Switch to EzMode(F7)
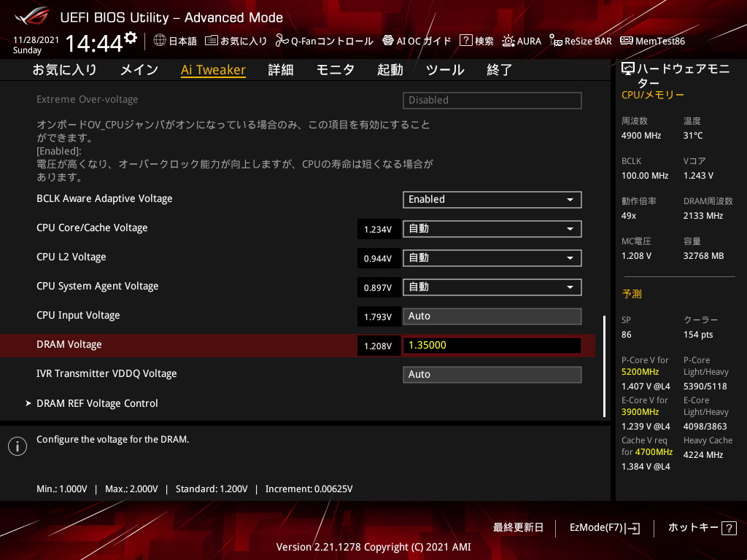Viewport: 747px width, 560px height. [x=605, y=528]
